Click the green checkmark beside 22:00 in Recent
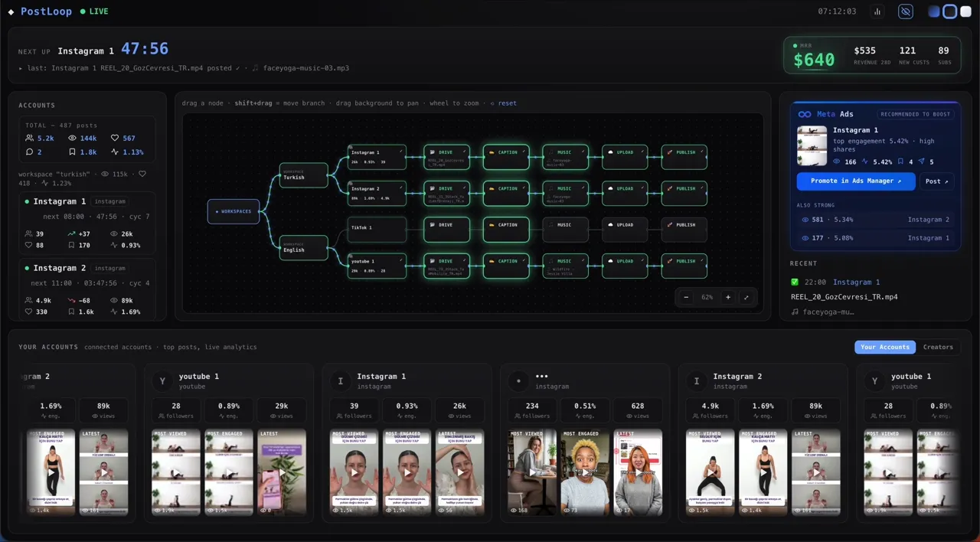 795,282
